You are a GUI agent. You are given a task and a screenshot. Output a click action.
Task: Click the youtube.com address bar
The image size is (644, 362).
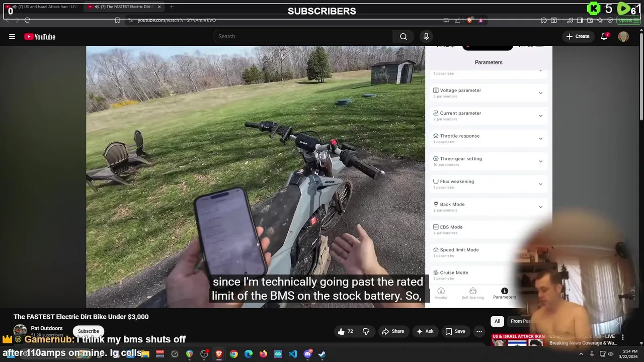[282, 20]
